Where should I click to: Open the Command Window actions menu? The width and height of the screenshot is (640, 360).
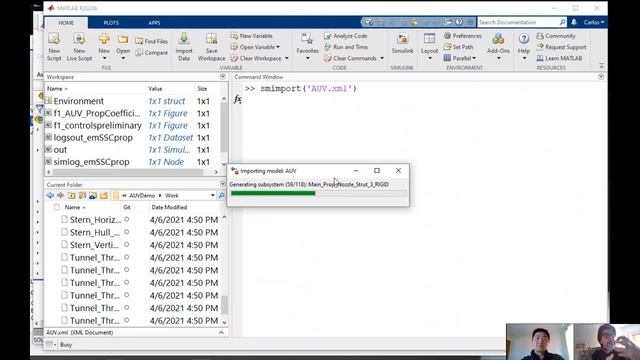pyautogui.click(x=601, y=77)
